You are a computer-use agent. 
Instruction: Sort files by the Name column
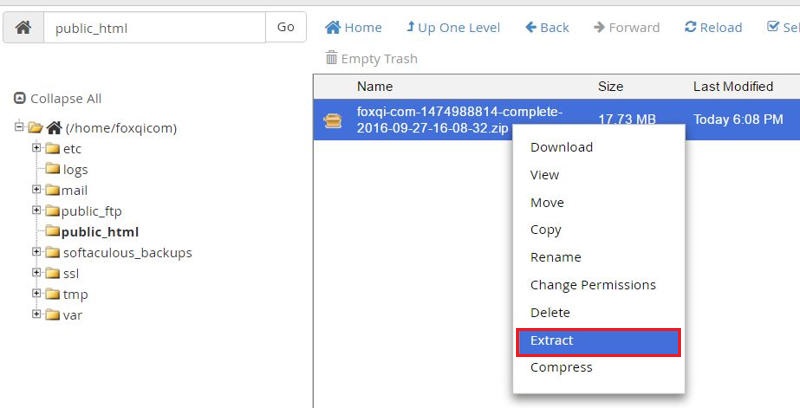(x=374, y=87)
